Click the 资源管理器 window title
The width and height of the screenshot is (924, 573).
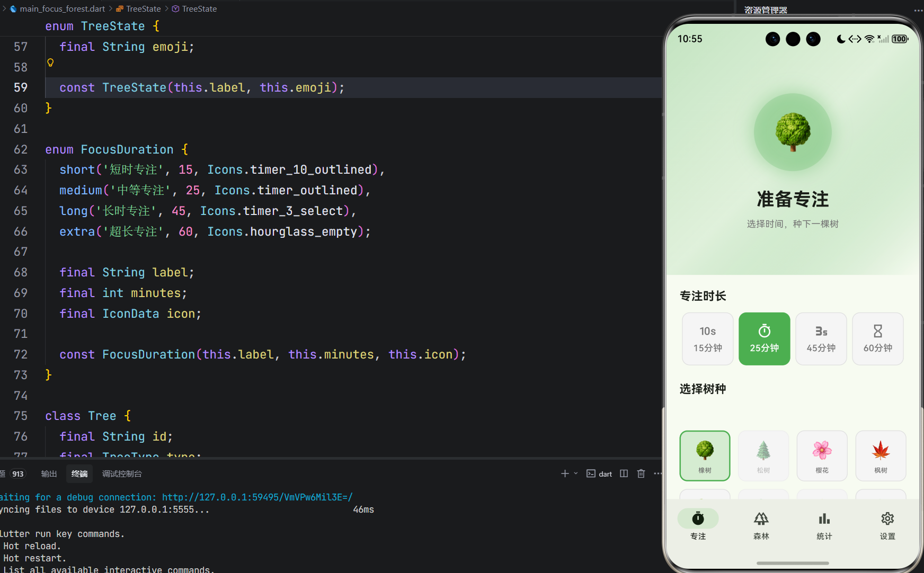(x=766, y=10)
